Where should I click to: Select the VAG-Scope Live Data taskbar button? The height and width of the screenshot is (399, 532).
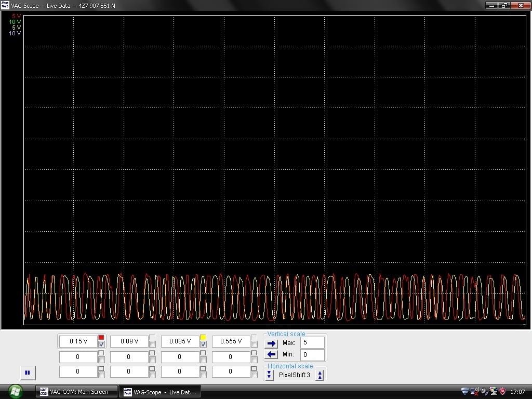point(159,392)
